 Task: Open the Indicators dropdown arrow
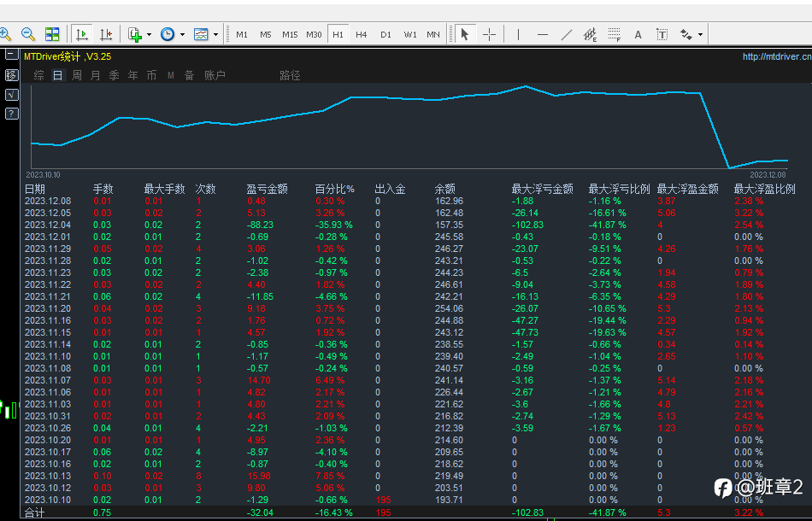(x=149, y=35)
